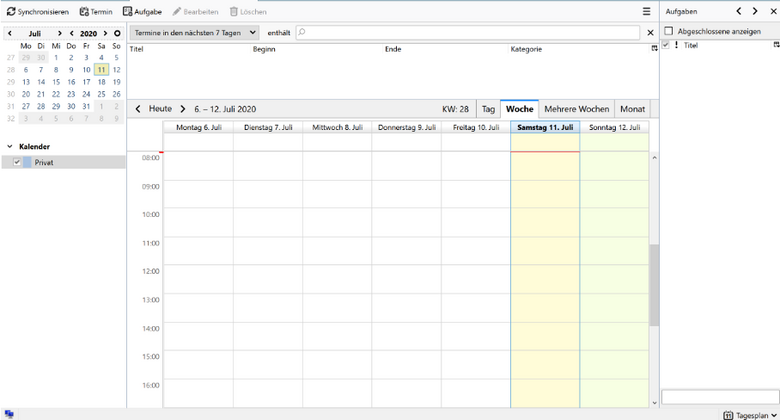Switch to Tag view
This screenshot has height=420, width=780.
[488, 109]
